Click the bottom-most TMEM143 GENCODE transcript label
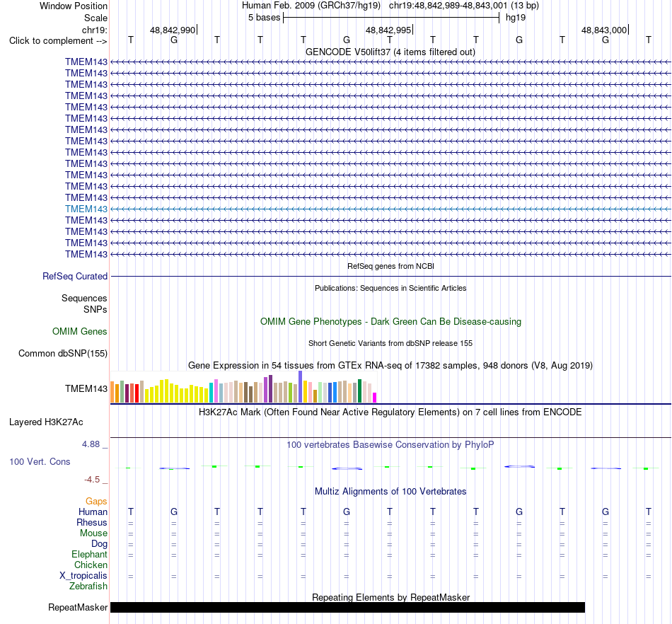 (x=86, y=255)
